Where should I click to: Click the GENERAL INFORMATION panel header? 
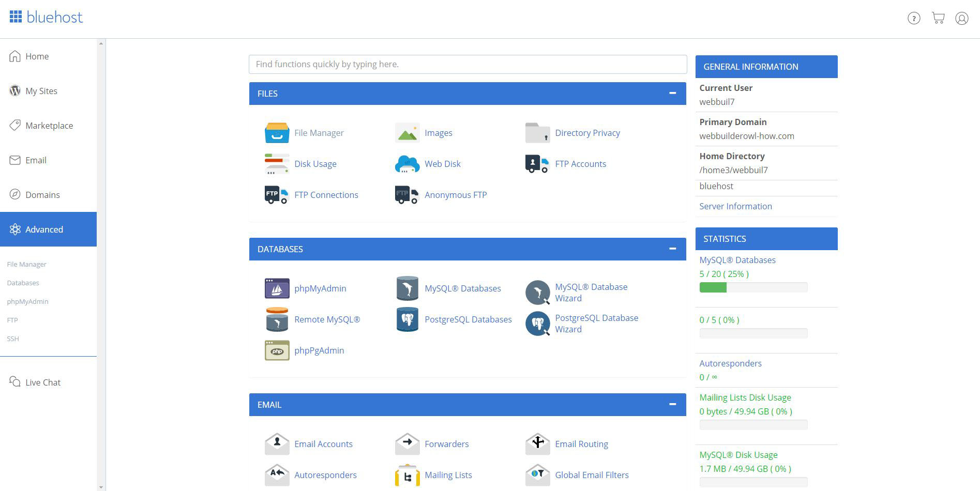(766, 67)
